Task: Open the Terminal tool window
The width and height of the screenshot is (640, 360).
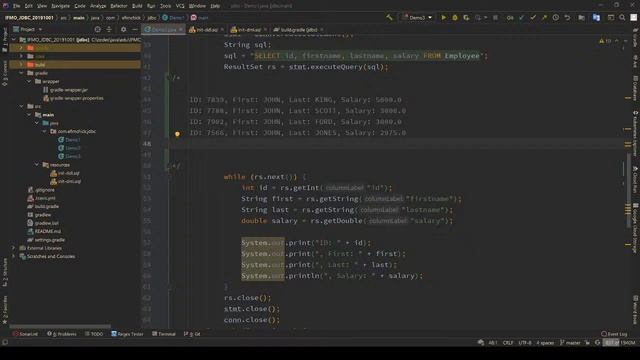Action: [x=164, y=334]
